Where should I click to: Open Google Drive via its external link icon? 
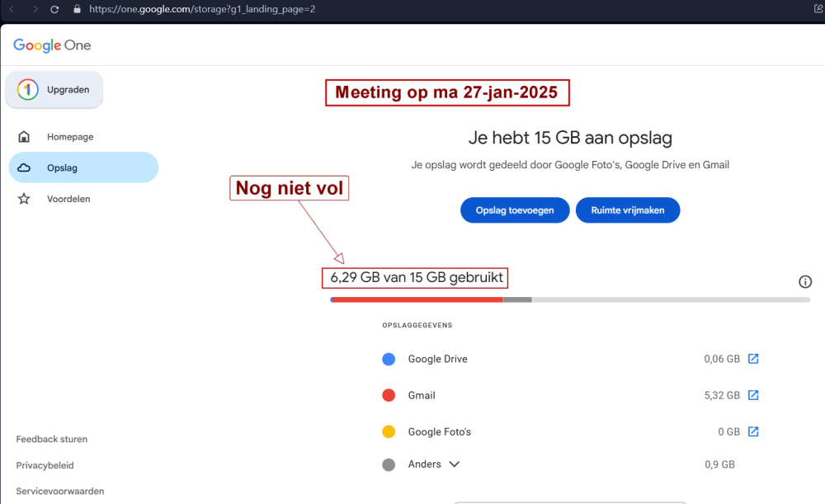[x=753, y=359]
